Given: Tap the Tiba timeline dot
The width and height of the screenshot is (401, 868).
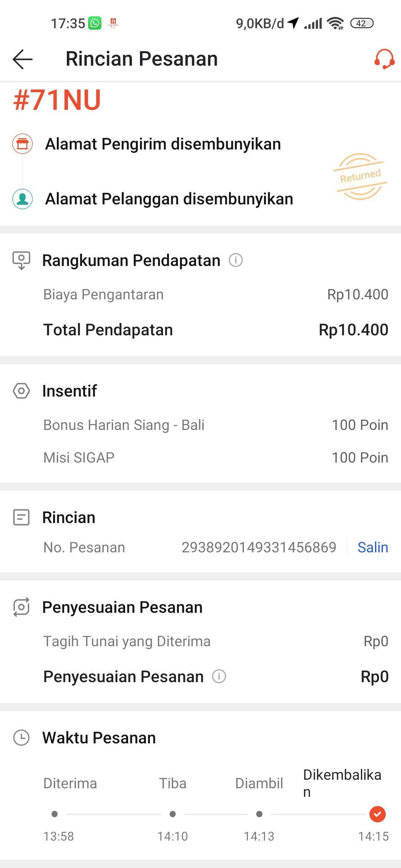Looking at the screenshot, I should (173, 814).
